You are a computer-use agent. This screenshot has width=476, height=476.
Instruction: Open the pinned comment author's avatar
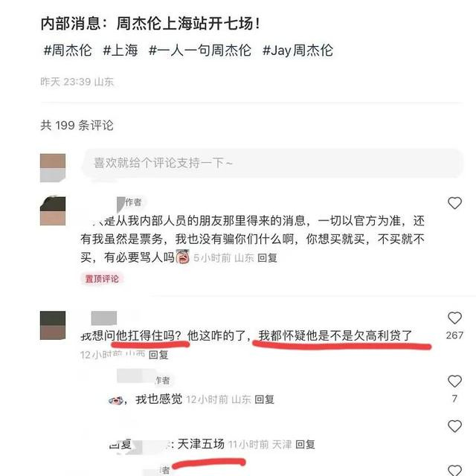(x=53, y=211)
